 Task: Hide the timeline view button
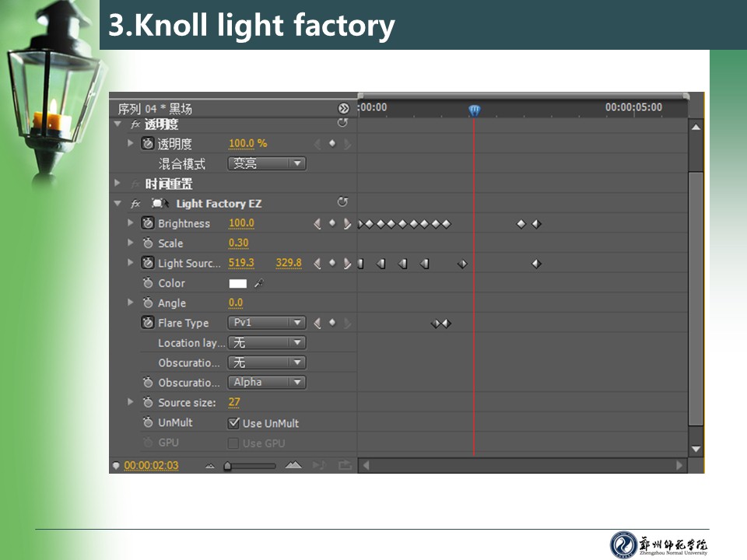pos(343,109)
